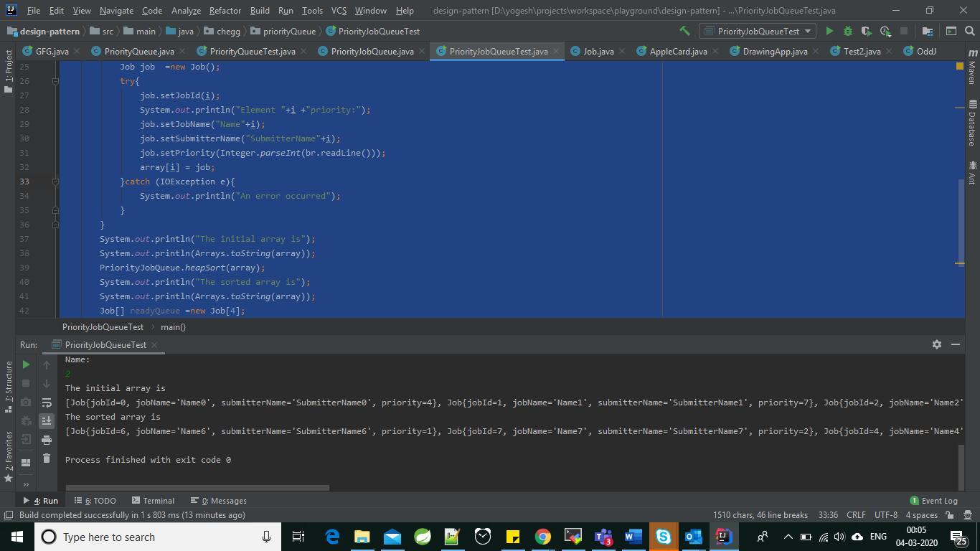
Task: Rerun the program in the Run panel
Action: click(x=26, y=364)
